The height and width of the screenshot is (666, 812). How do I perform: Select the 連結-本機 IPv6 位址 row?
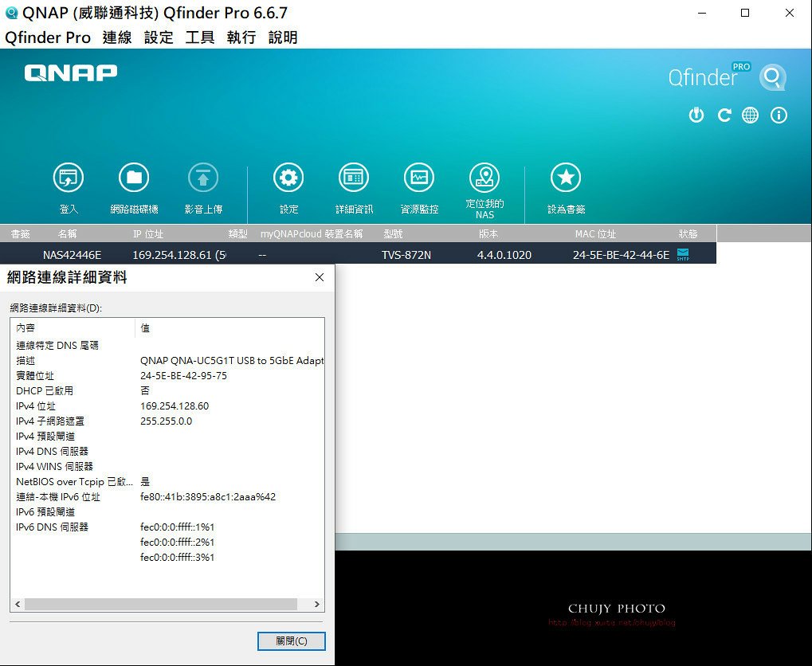tap(167, 496)
